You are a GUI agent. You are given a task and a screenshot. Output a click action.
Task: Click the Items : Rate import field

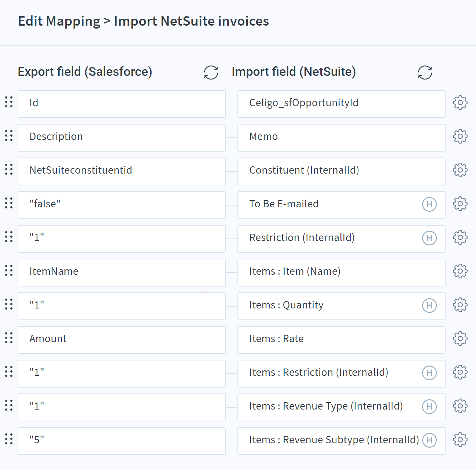click(342, 340)
